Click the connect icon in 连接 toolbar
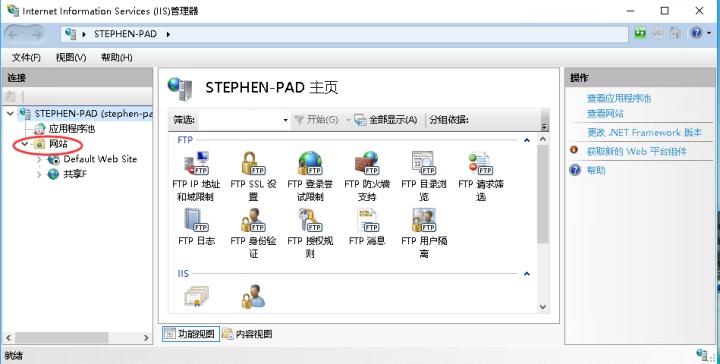Screen dimensions: 720x364 (10, 96)
